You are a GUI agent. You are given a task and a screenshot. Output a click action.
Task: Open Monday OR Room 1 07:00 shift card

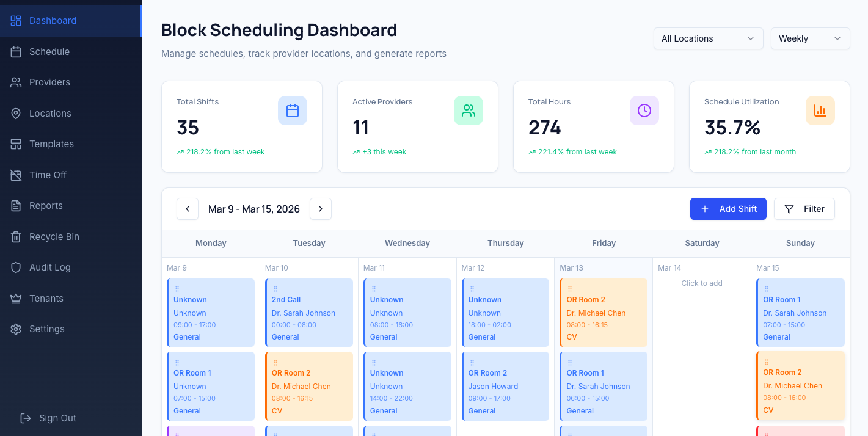(211, 386)
